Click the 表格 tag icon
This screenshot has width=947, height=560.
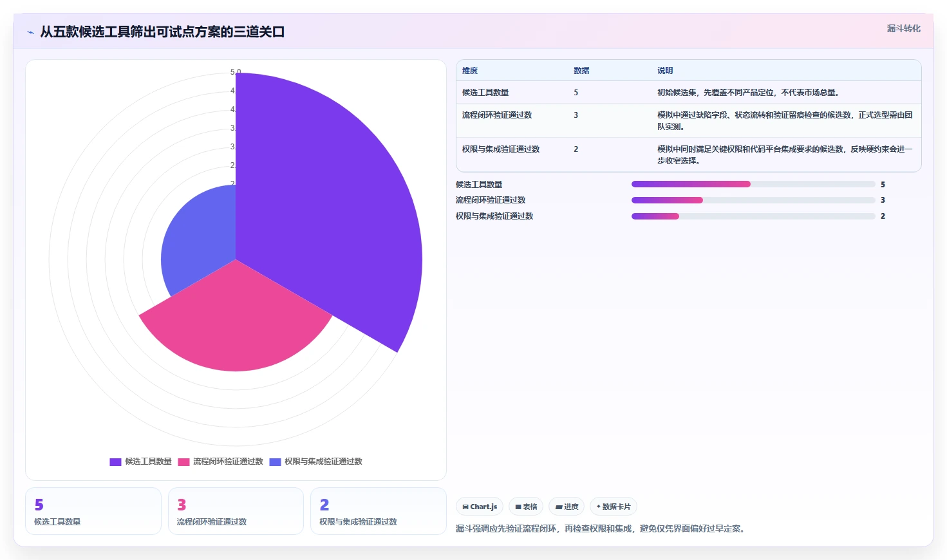pyautogui.click(x=518, y=507)
